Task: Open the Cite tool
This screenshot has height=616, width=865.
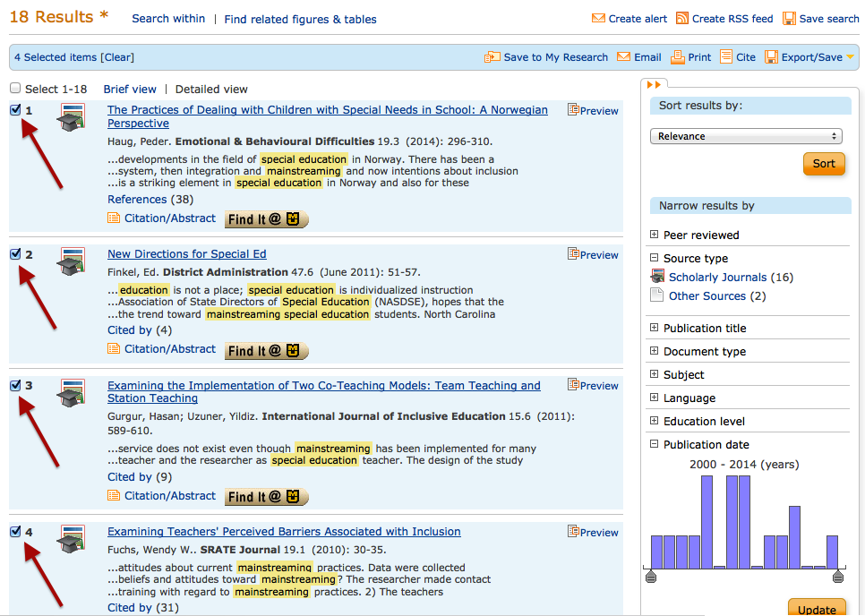Action: [x=737, y=56]
